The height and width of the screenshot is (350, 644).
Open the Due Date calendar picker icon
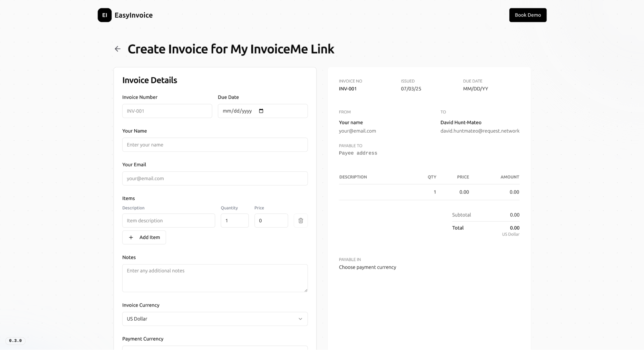[261, 111]
